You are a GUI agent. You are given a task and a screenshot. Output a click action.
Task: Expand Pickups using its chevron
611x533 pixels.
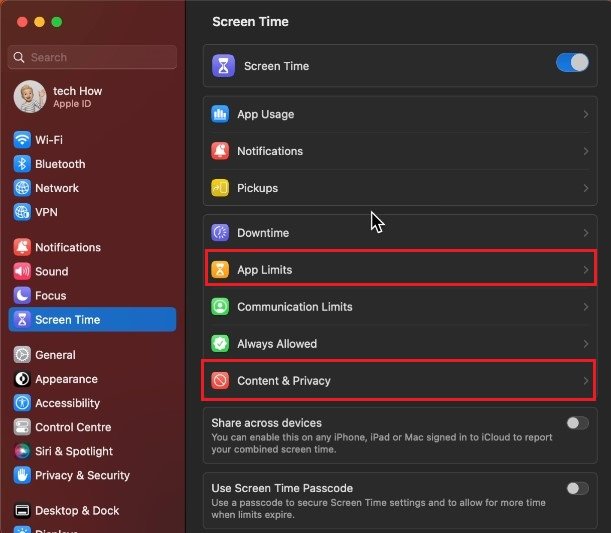click(x=586, y=188)
